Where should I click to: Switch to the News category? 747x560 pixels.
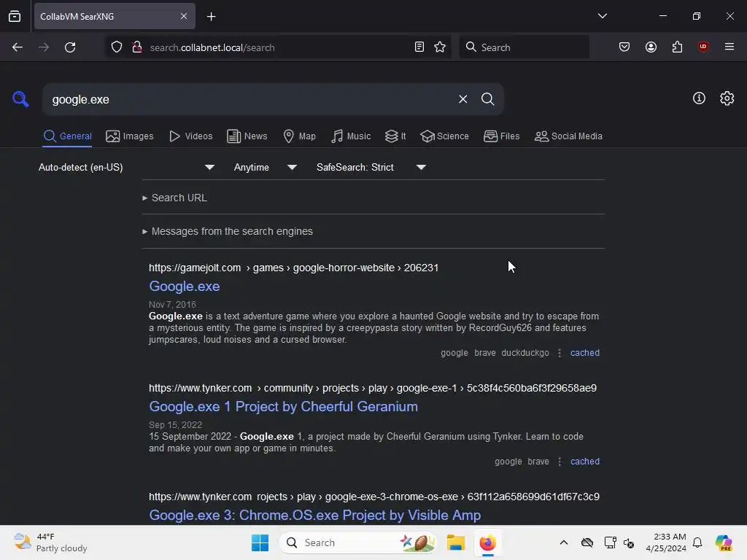(x=247, y=136)
